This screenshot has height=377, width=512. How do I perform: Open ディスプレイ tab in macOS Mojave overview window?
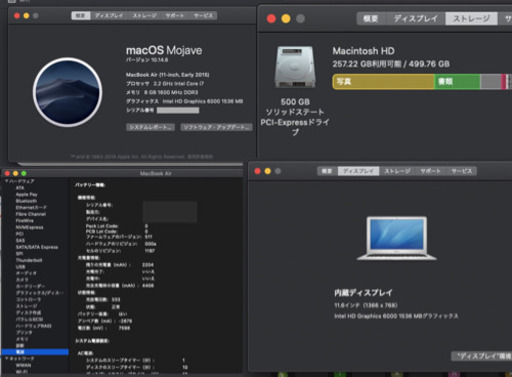[109, 15]
